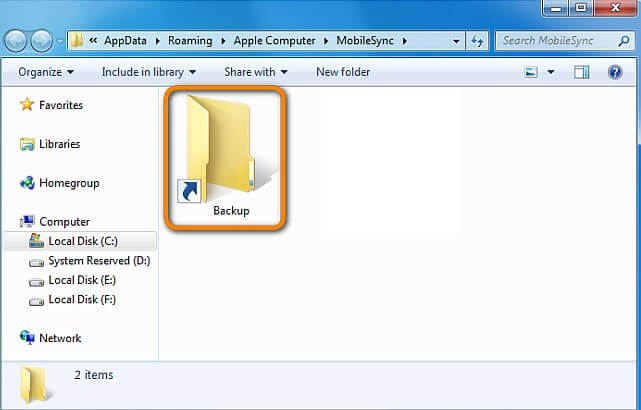Click the Forward navigation arrow
Viewport: 641px width, 410px height.
pyautogui.click(x=42, y=41)
